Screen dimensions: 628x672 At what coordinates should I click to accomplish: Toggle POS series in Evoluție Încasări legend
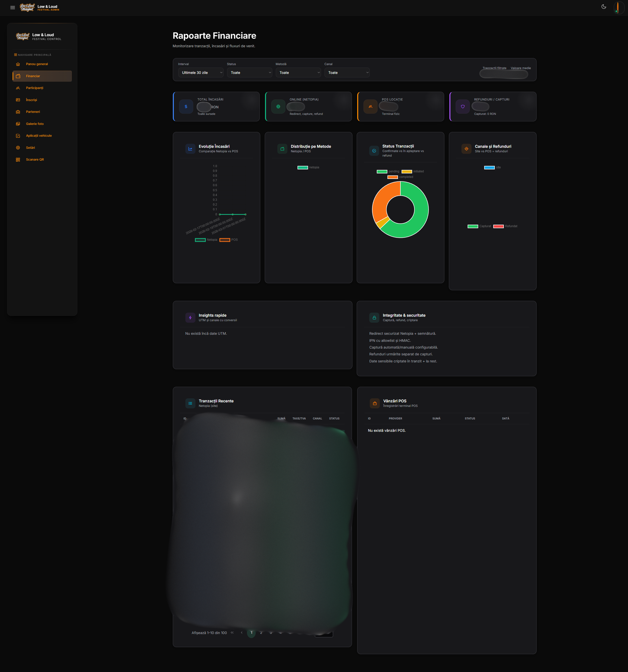point(228,240)
